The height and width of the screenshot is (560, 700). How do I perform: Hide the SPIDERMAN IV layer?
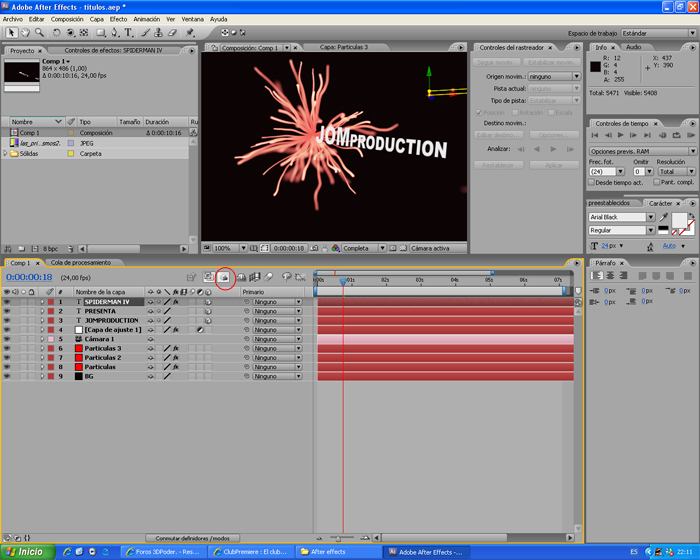[x=7, y=302]
